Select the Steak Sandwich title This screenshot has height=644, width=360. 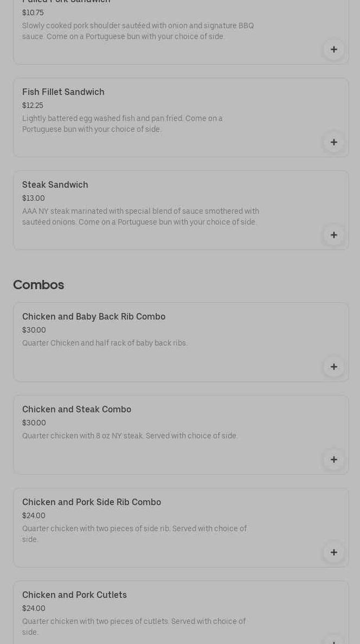click(x=55, y=185)
